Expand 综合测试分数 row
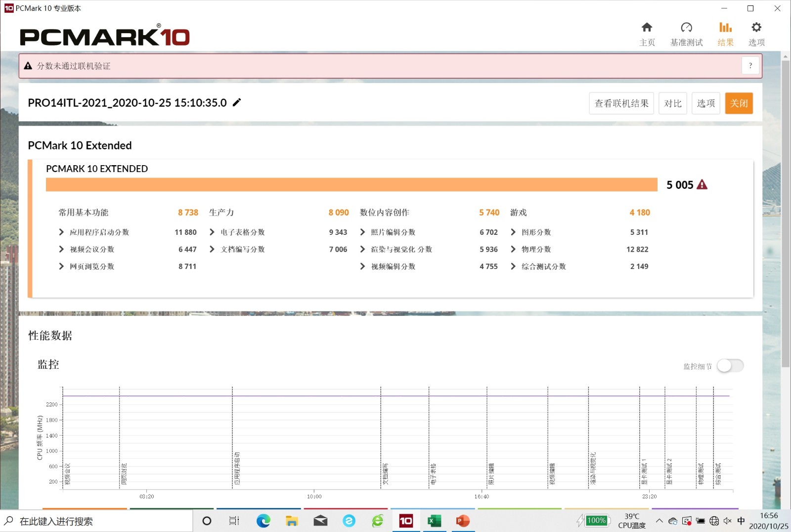Viewport: 791px width, 532px height. point(513,266)
